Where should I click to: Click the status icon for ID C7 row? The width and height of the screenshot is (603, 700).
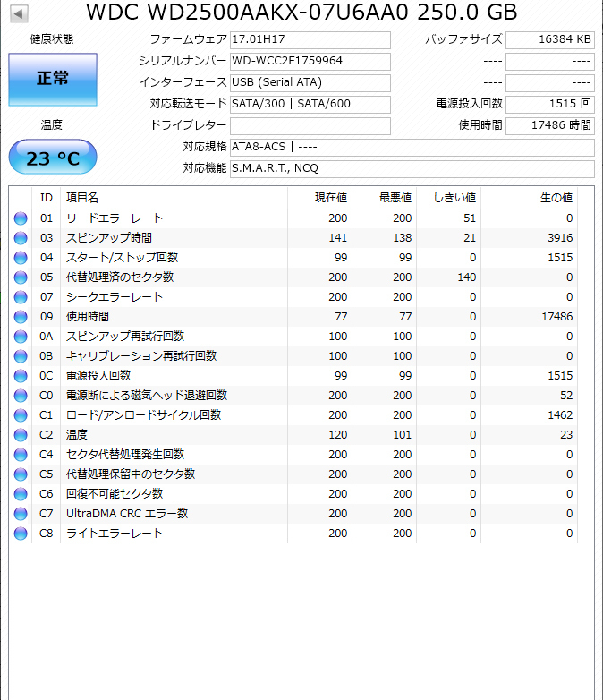[21, 514]
